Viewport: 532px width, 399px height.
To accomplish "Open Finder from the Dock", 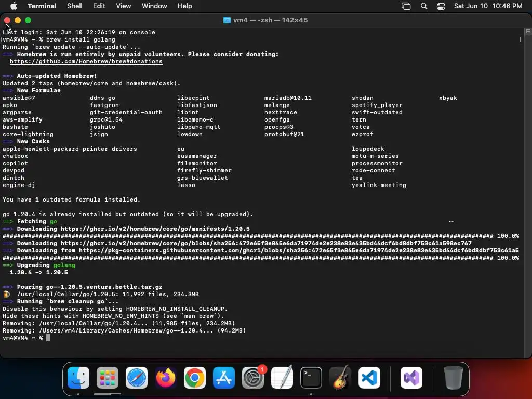I will [78, 378].
